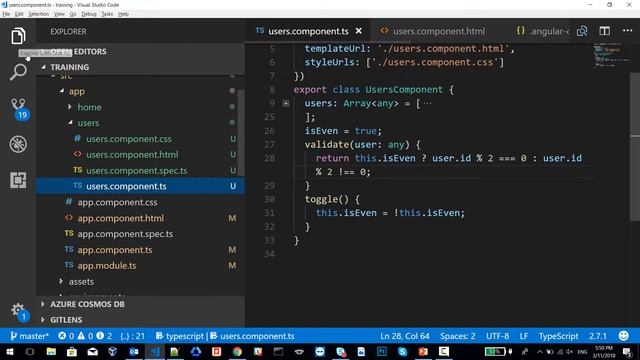Click the open changes icon in editor toolbar
640x360 pixels.
coord(582,31)
